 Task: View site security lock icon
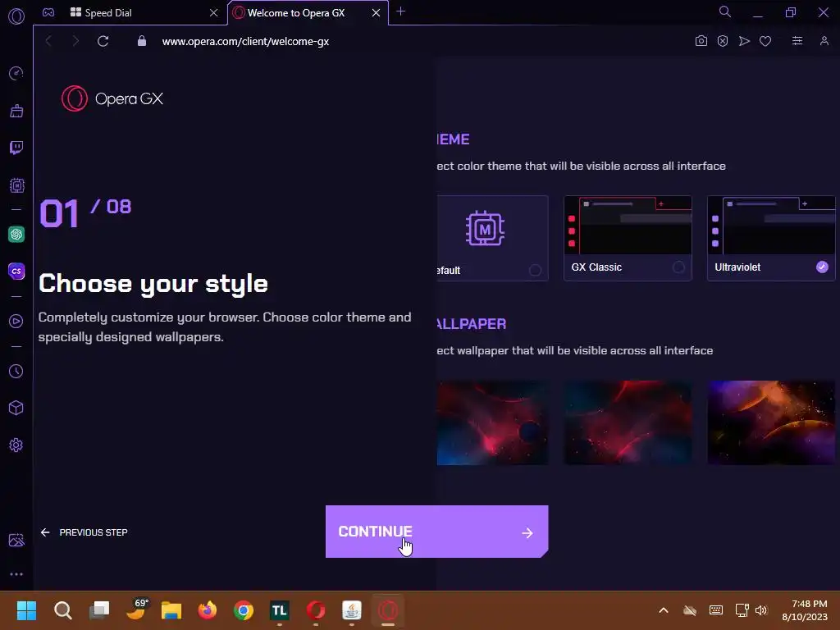141,41
